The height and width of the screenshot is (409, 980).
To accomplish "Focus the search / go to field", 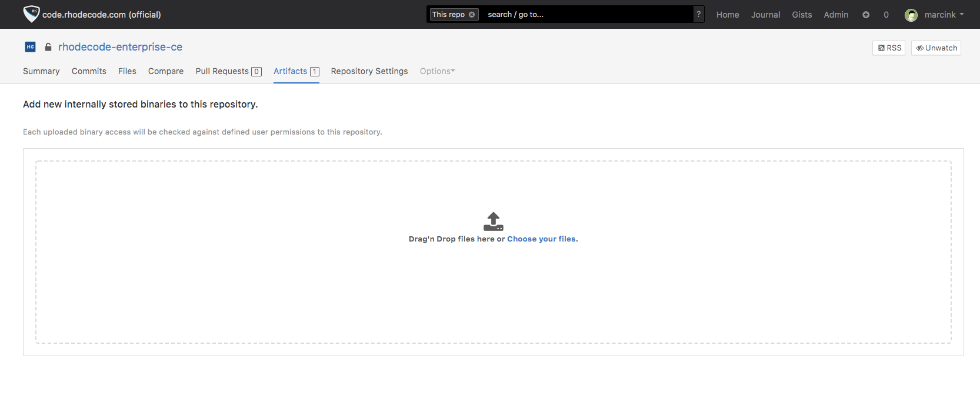I will (585, 15).
